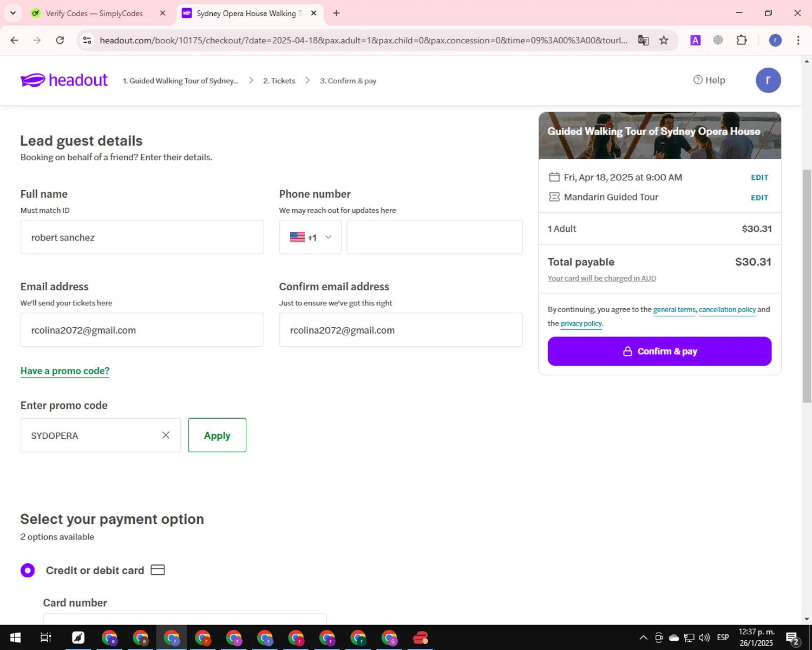The width and height of the screenshot is (812, 650).
Task: Clear the SYDOPERA promo code field
Action: 166,435
